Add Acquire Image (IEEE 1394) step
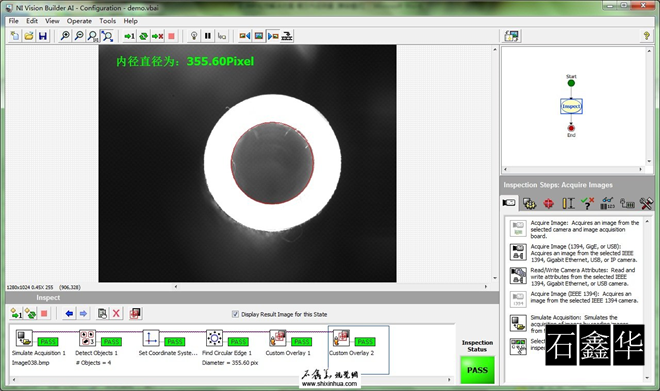 click(575, 298)
